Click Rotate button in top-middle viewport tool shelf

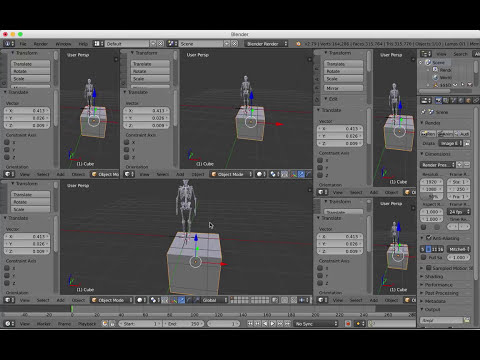(x=150, y=71)
